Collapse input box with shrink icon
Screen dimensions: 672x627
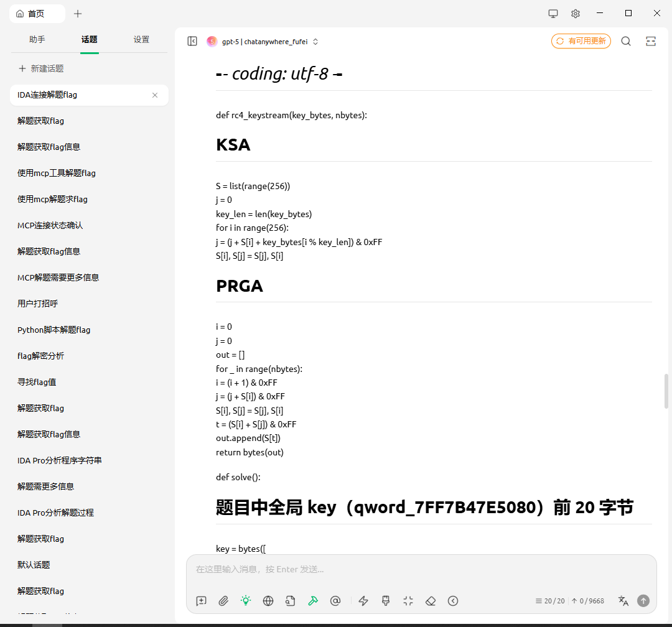click(x=408, y=601)
